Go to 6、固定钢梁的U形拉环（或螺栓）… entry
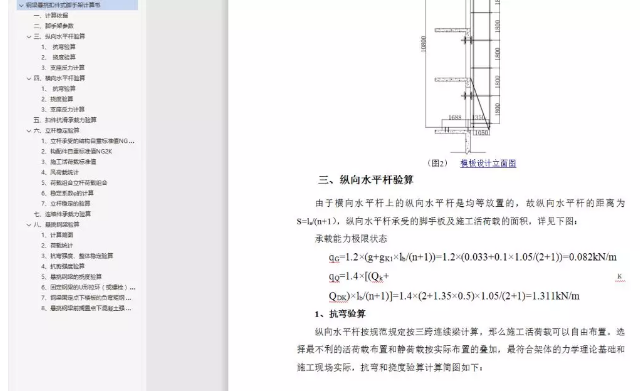Viewport: 640px width, 391px height. [88, 287]
